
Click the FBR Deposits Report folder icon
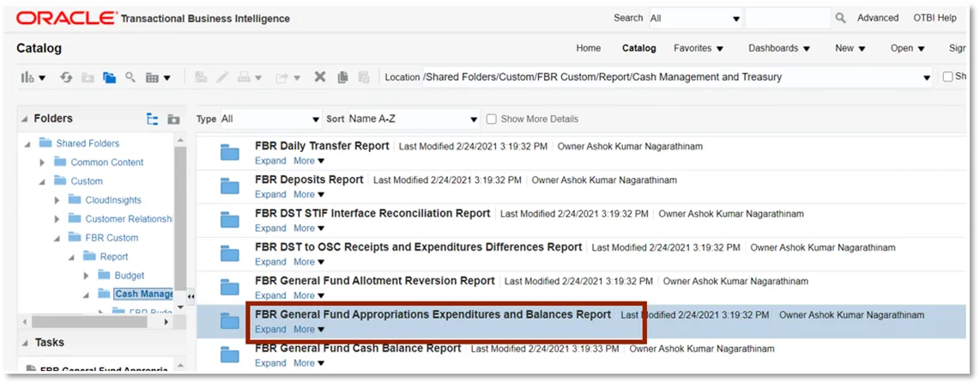pos(230,186)
